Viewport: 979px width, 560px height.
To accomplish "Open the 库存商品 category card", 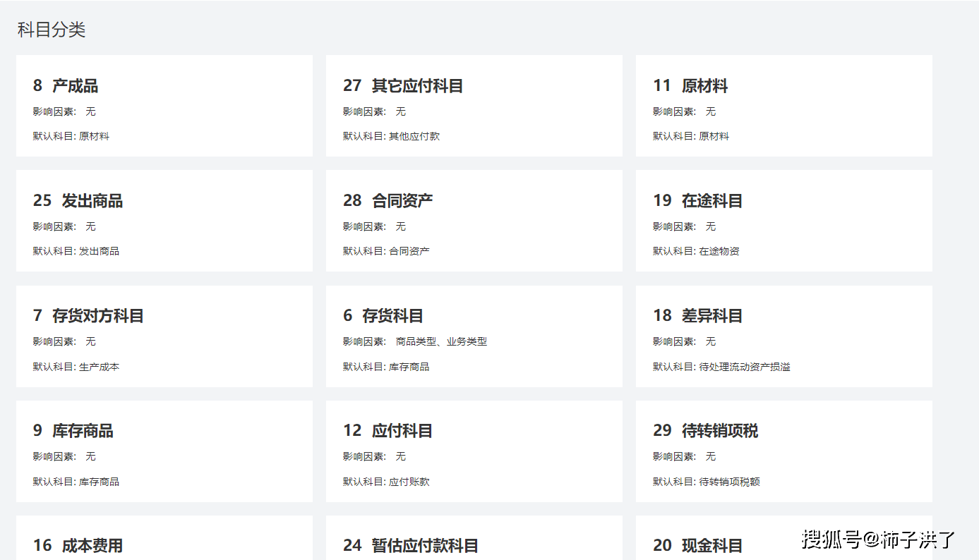I will (x=164, y=451).
